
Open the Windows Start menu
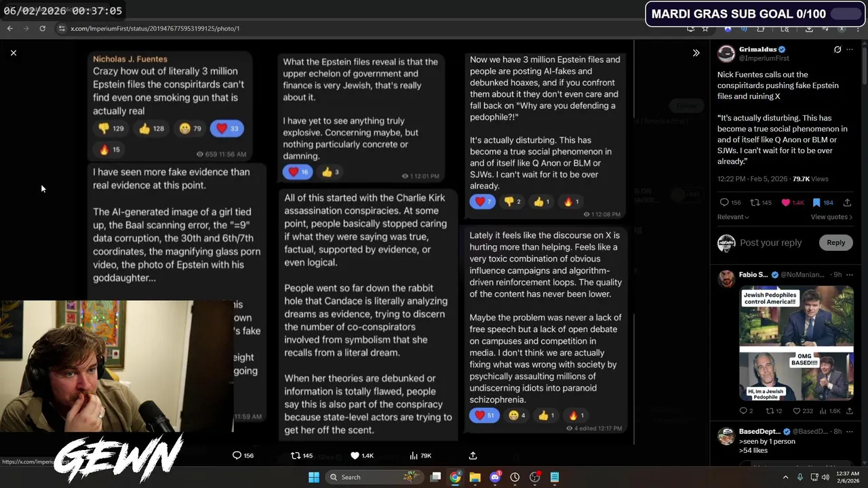(313, 477)
